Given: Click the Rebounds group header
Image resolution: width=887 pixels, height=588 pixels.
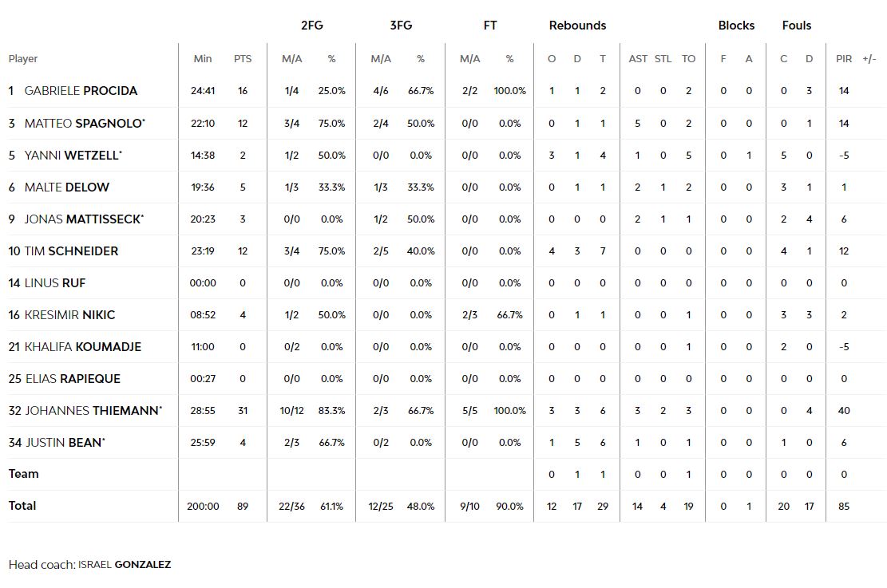Looking at the screenshot, I should click(577, 26).
